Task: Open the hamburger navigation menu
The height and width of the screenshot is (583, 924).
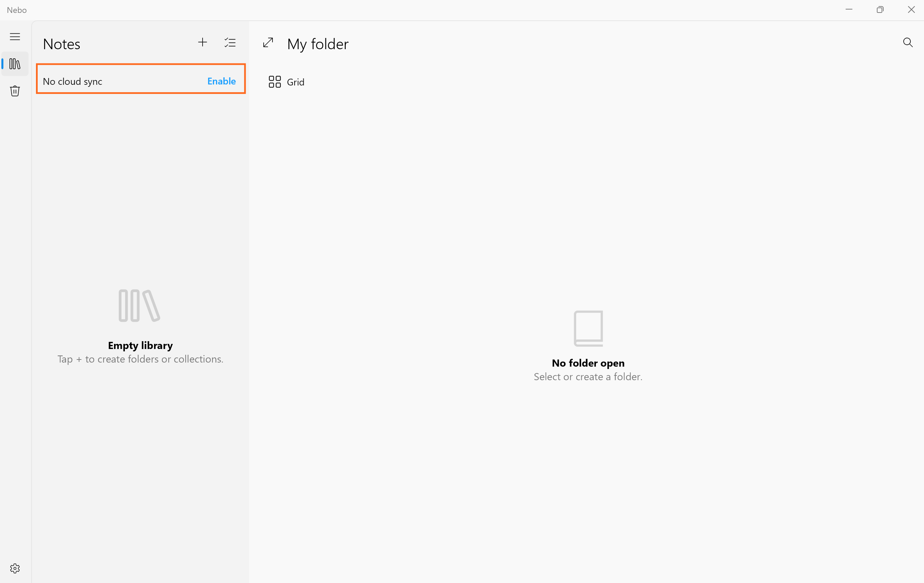Action: coord(15,37)
